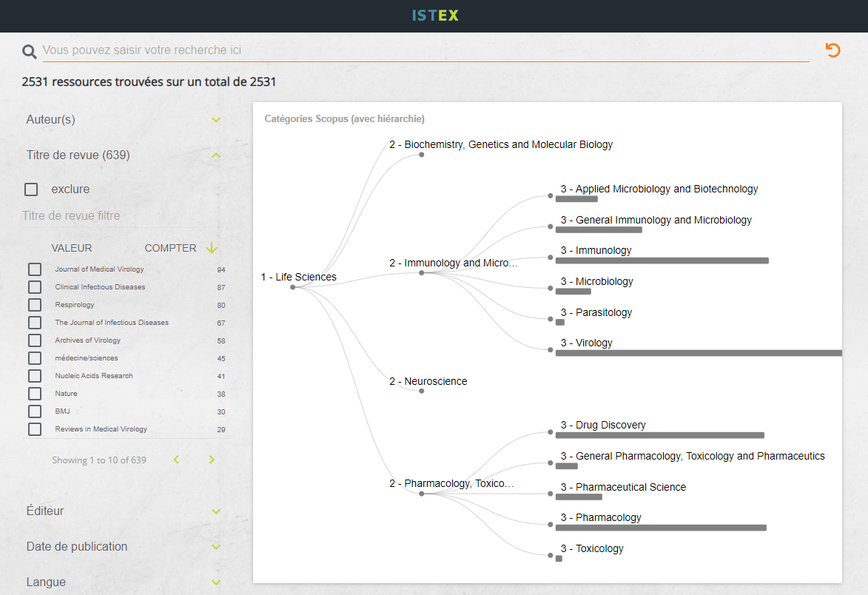Check Nucleic Acids Research checkbox
Viewport: 868px width, 595px height.
pos(35,375)
